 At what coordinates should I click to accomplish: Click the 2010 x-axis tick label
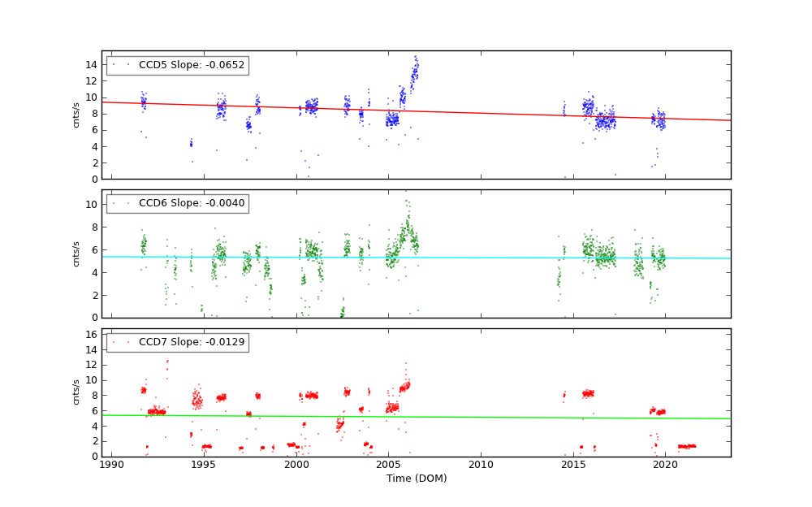click(x=481, y=465)
